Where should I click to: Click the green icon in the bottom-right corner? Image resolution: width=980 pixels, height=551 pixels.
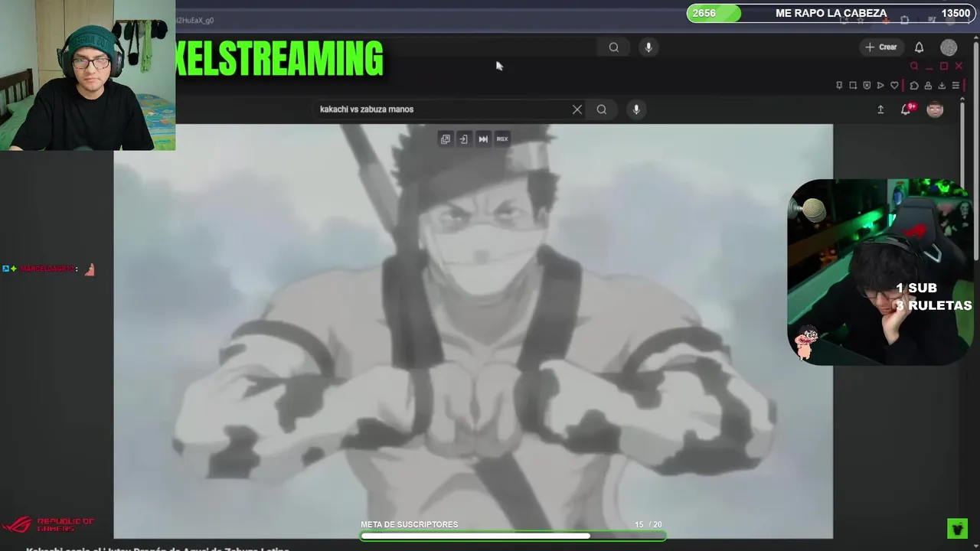tap(957, 528)
